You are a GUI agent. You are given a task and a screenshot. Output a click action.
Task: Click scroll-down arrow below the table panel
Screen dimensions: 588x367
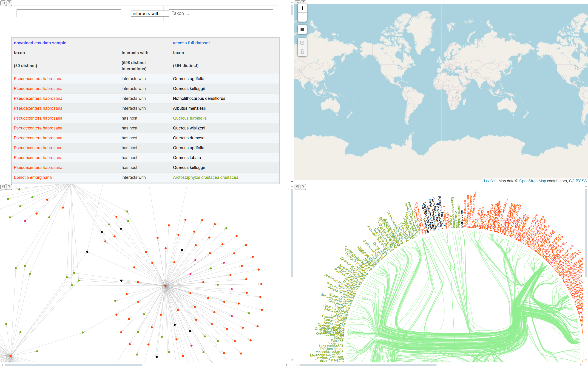292,181
